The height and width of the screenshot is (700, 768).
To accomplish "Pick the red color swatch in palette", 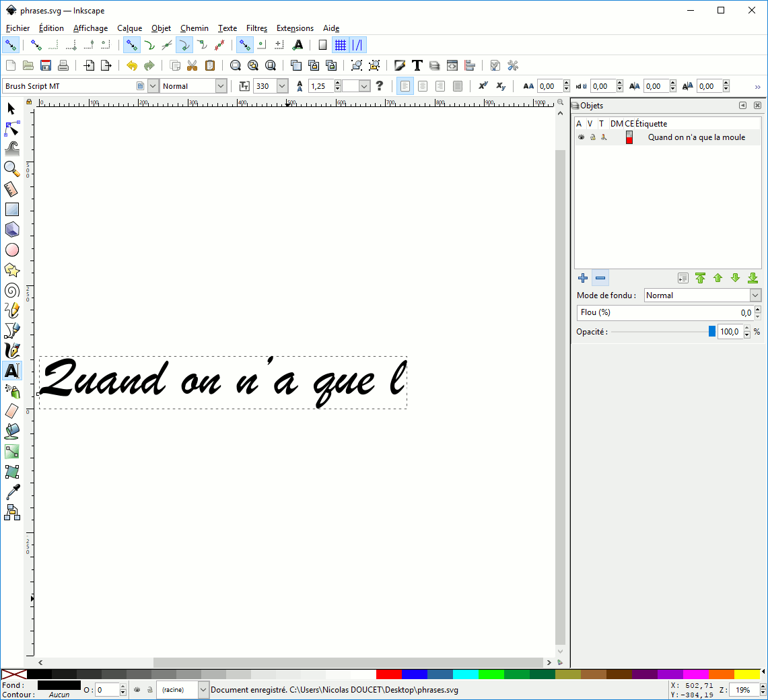I will 389,674.
